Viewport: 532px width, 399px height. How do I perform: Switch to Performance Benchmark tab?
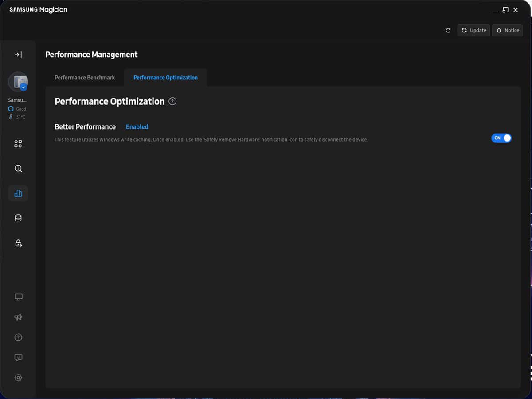(85, 78)
